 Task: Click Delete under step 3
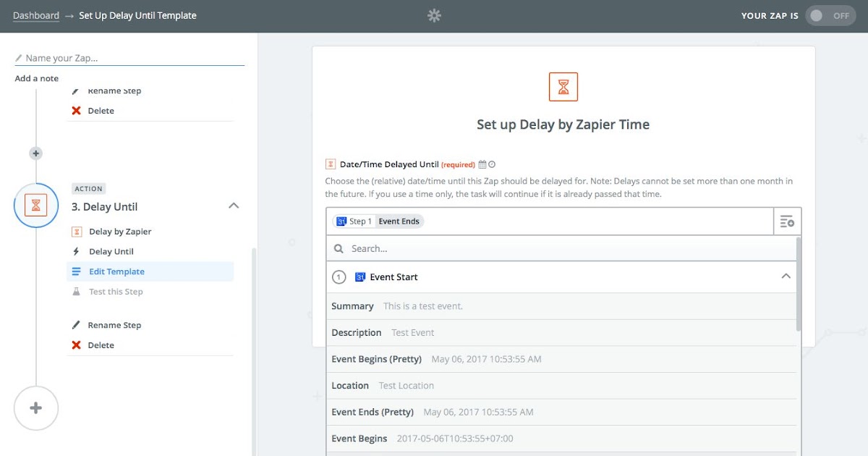[x=101, y=345]
